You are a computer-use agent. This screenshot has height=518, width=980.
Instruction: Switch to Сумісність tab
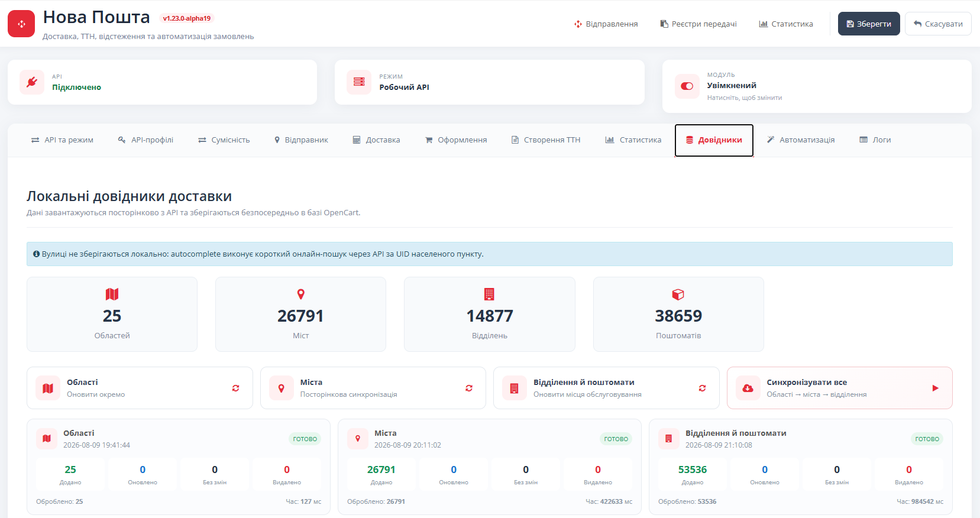(x=224, y=140)
